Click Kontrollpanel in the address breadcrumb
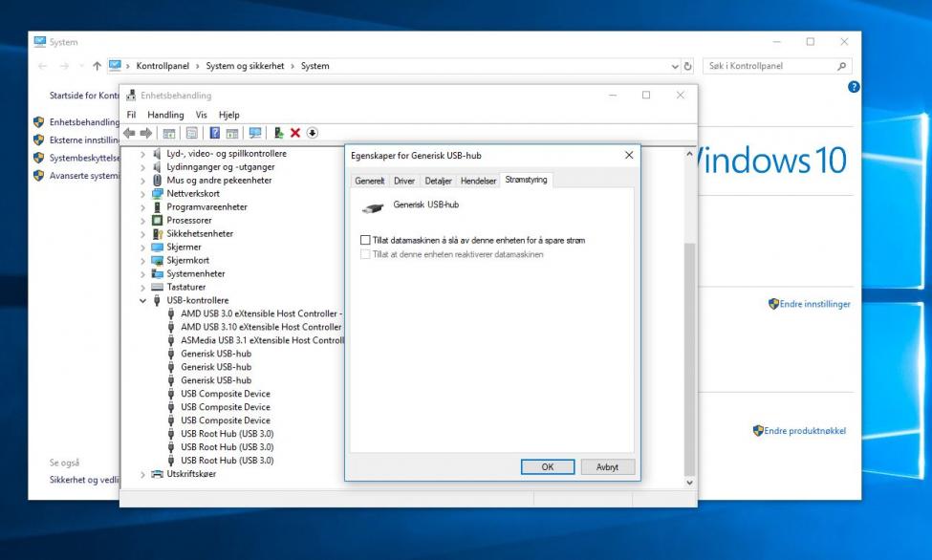Image resolution: width=932 pixels, height=560 pixels. tap(163, 66)
